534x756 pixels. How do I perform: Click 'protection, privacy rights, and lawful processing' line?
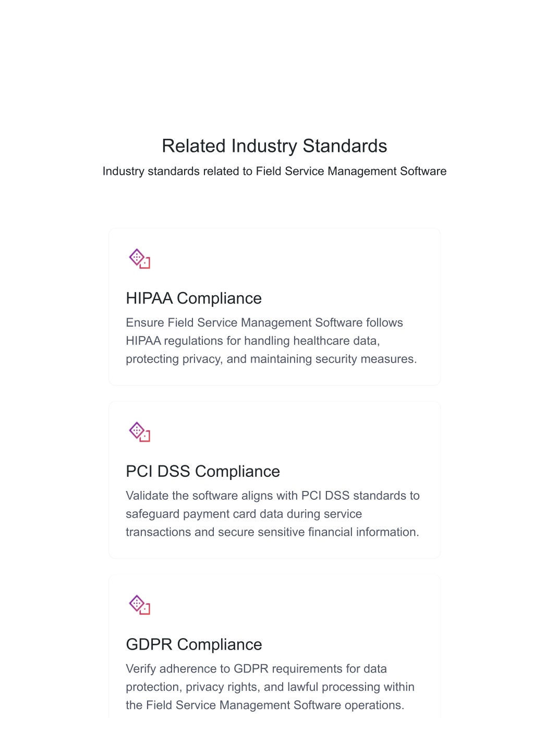270,687
